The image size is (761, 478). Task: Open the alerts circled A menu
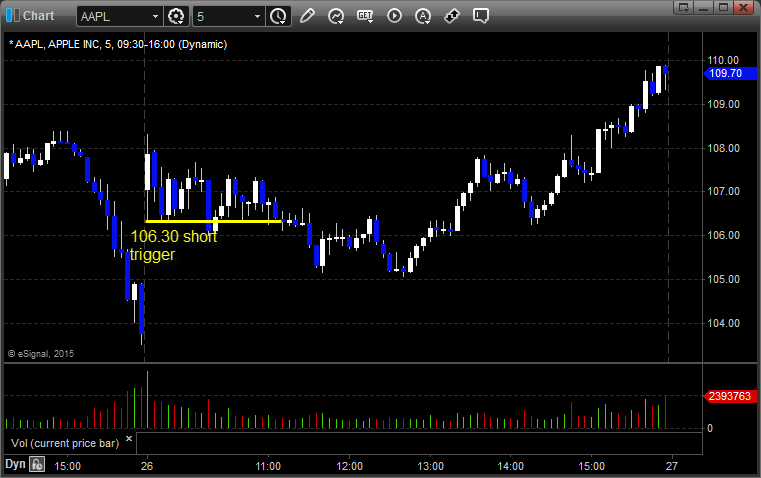(423, 16)
